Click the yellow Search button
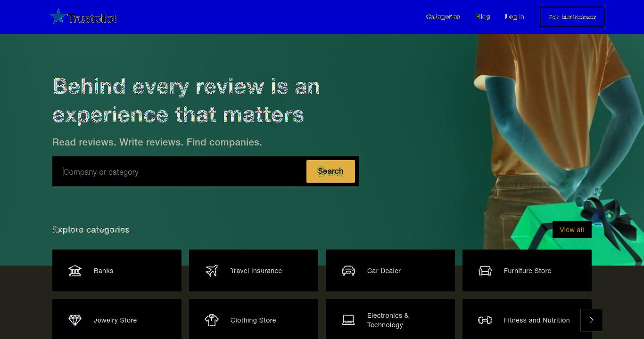Viewport: 644px width, 339px height. (x=330, y=171)
